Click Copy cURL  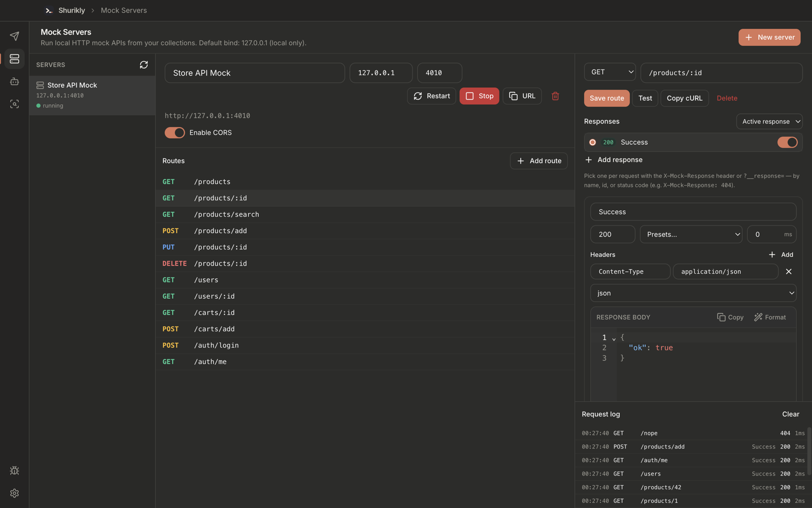(x=684, y=98)
